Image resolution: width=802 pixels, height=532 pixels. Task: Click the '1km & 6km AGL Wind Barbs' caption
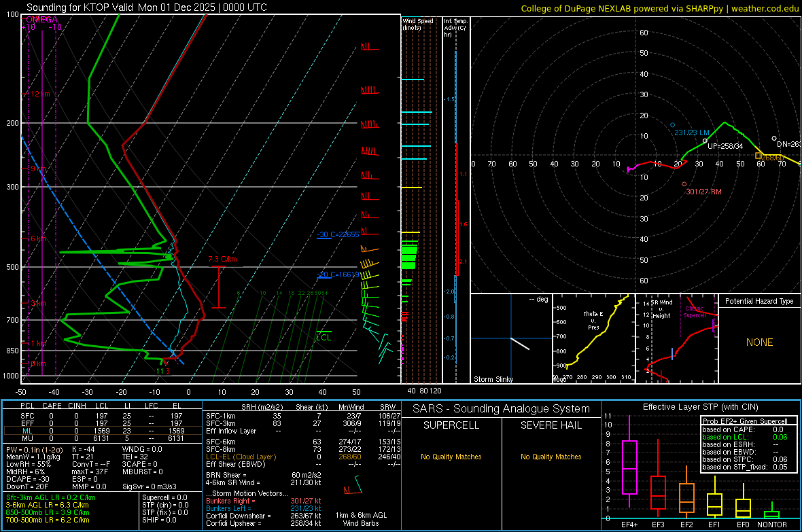(x=361, y=519)
